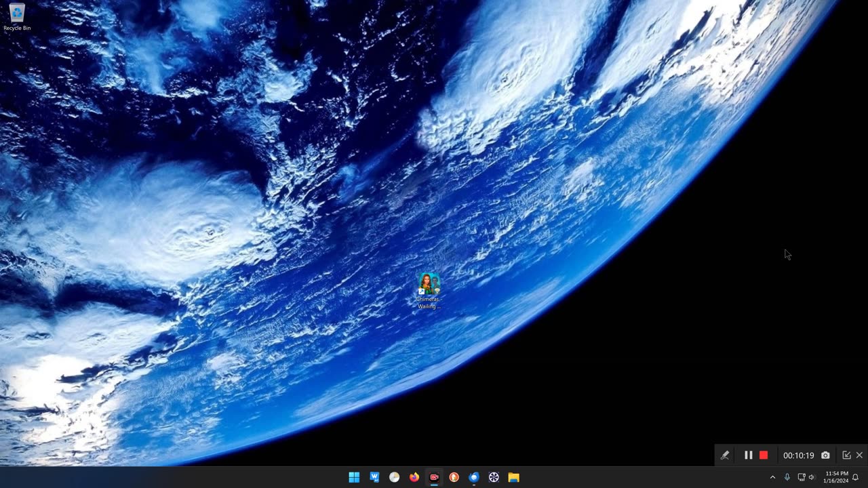Screen dimensions: 868x488
Task: Close the recording toolbar
Action: (859, 455)
